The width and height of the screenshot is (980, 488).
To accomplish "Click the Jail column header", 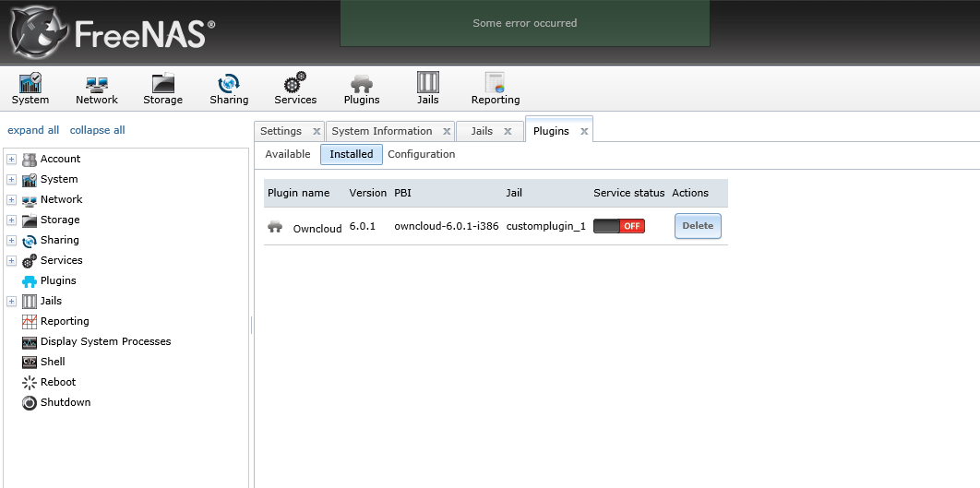I will (514, 193).
